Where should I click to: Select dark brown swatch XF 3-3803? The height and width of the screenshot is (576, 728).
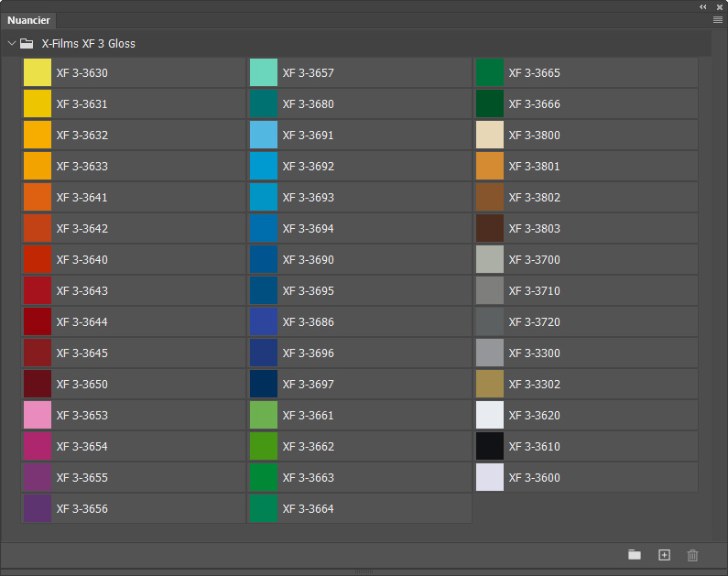tap(490, 228)
